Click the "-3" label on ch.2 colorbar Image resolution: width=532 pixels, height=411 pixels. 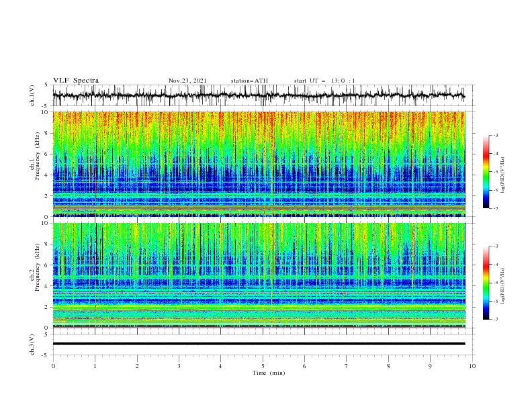[496, 246]
